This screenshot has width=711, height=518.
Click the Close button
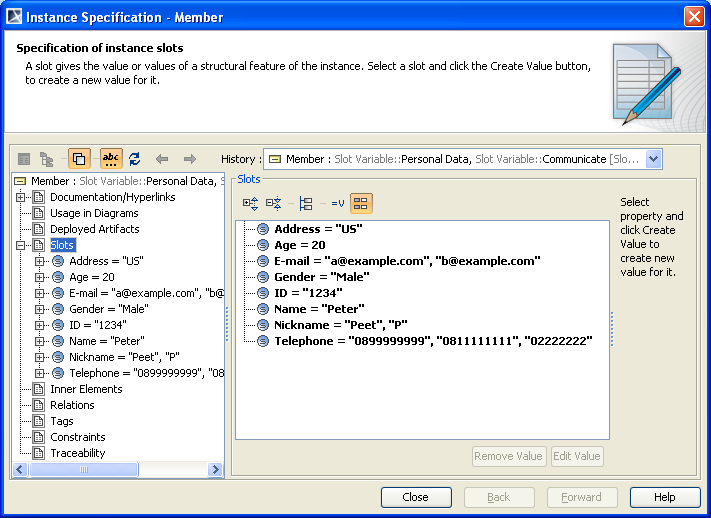coord(416,498)
